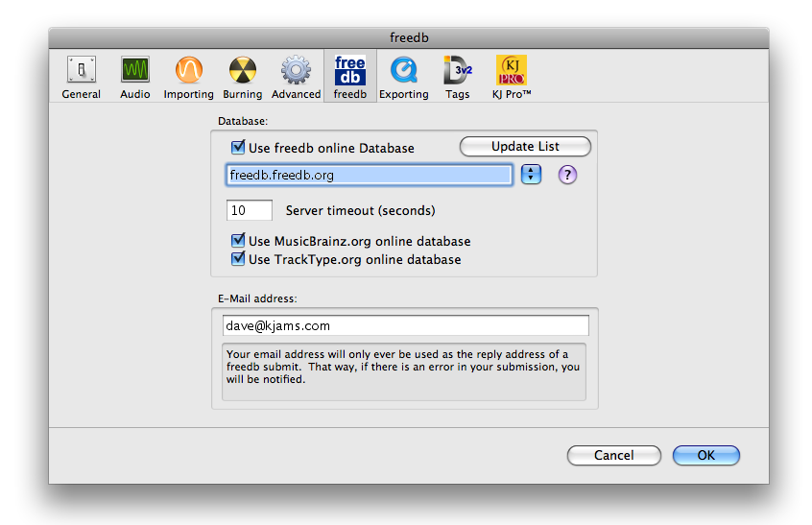Click the purple help question mark
812x525 pixels.
(567, 175)
